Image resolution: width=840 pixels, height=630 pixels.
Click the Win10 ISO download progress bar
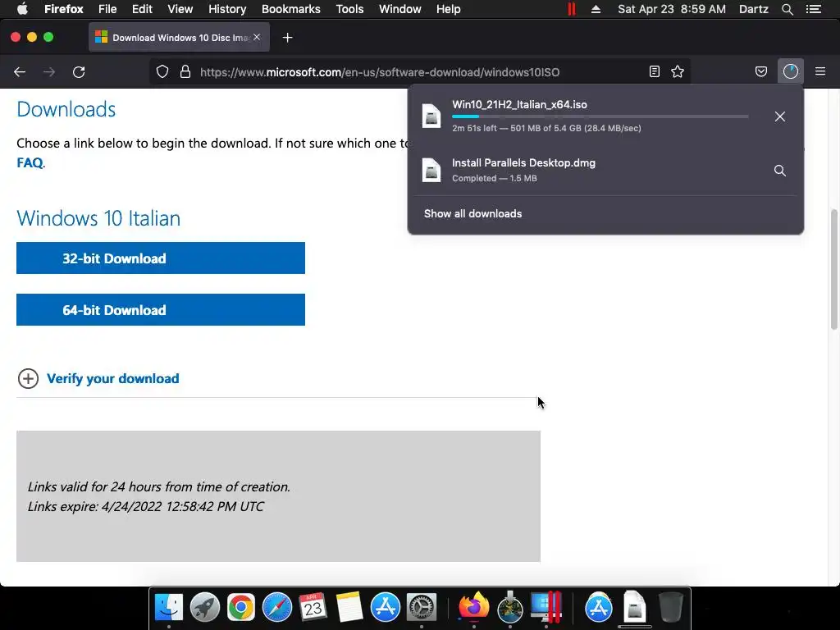[x=600, y=116]
